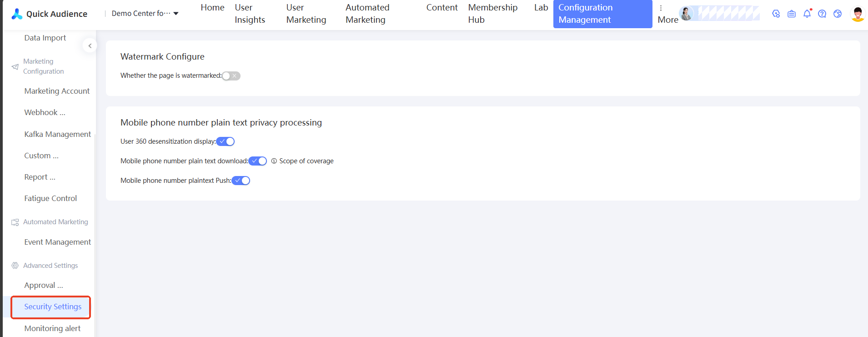This screenshot has height=337, width=868.
Task: Open Marketing Account in sidebar
Action: (x=57, y=91)
